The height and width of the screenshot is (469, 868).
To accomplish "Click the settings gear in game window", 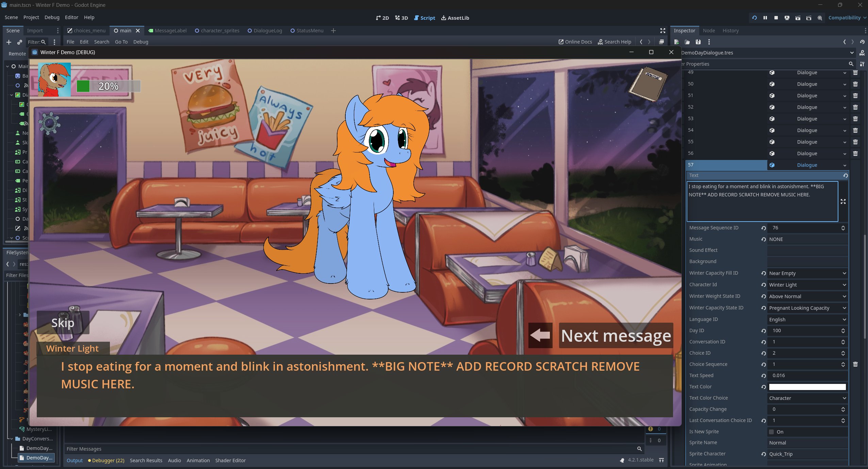I will 49,124.
